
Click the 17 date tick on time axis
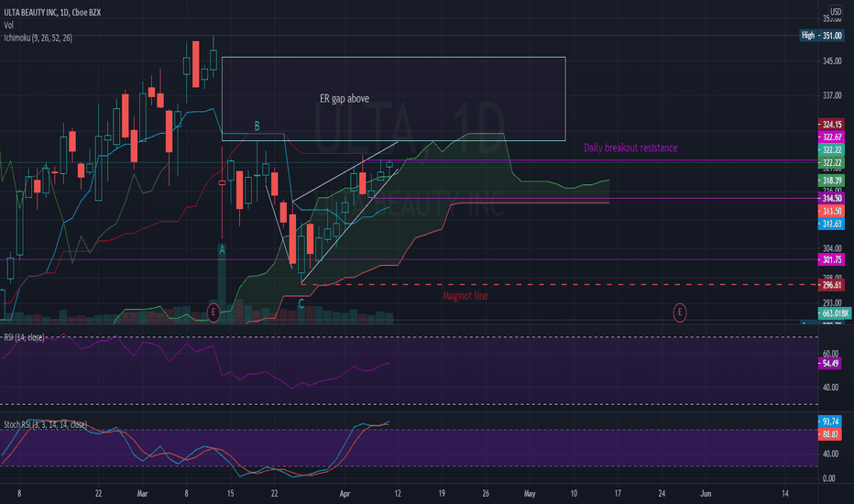(x=618, y=494)
